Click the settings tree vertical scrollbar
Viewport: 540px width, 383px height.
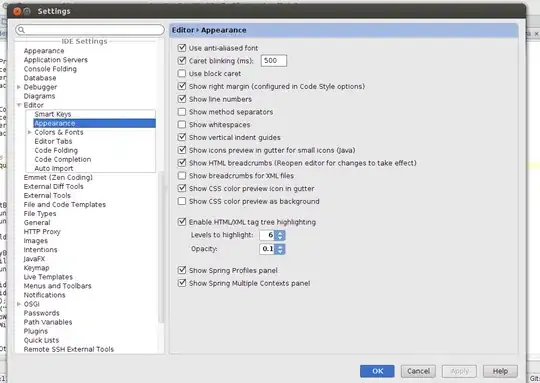161,248
